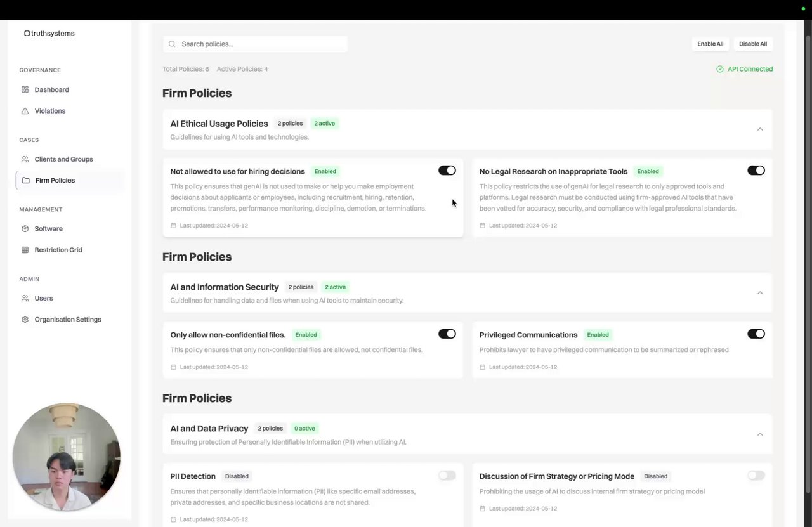Click the Organisation Settings gear icon

[25, 320]
